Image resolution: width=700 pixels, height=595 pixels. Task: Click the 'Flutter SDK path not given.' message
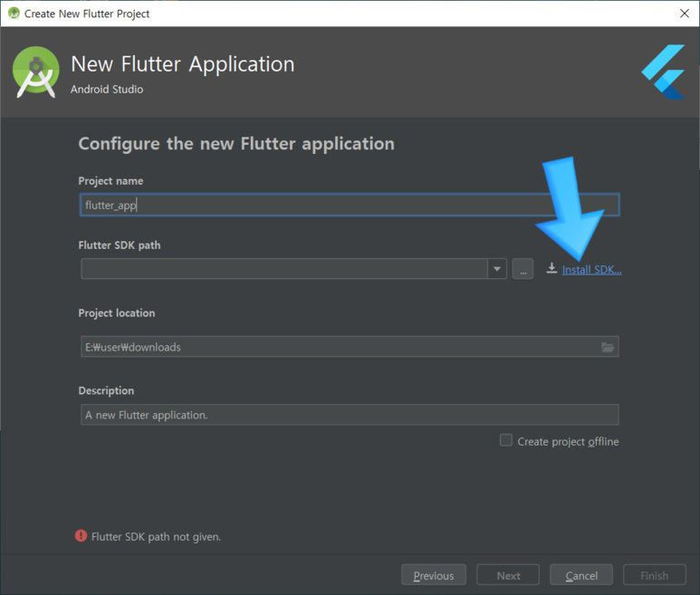[156, 536]
